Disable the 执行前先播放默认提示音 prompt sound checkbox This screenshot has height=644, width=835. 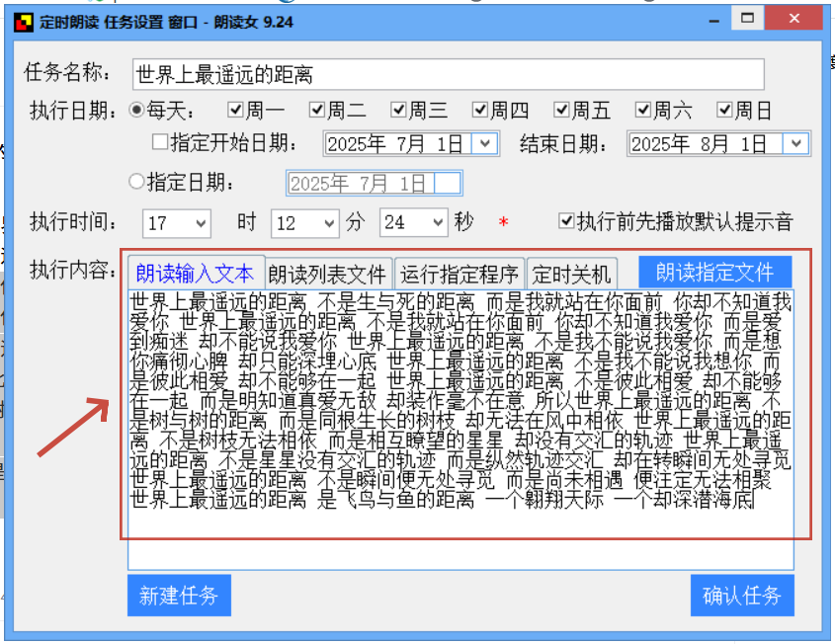(567, 221)
